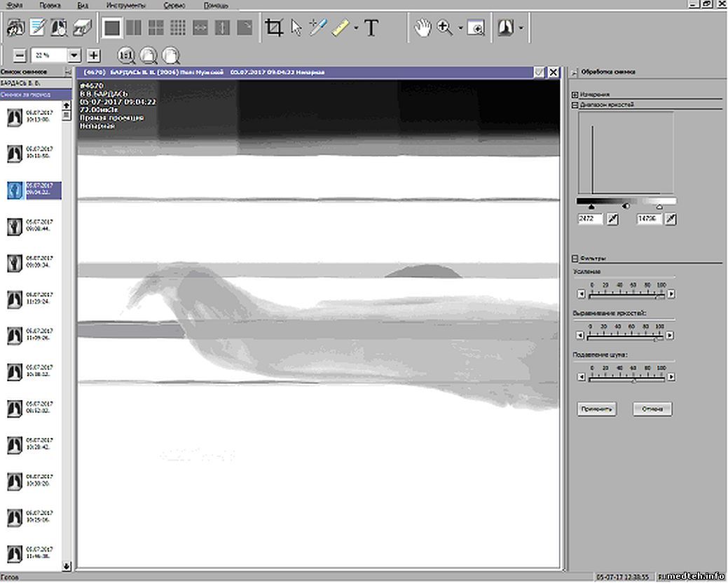This screenshot has width=728, height=583.
Task: Switch to four-image grid layout
Action: point(156,28)
